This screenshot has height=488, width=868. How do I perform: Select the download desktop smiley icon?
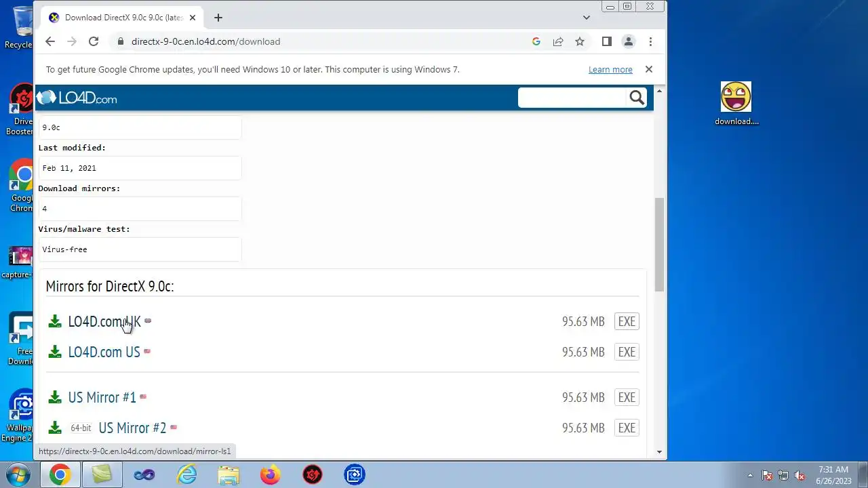(x=736, y=104)
